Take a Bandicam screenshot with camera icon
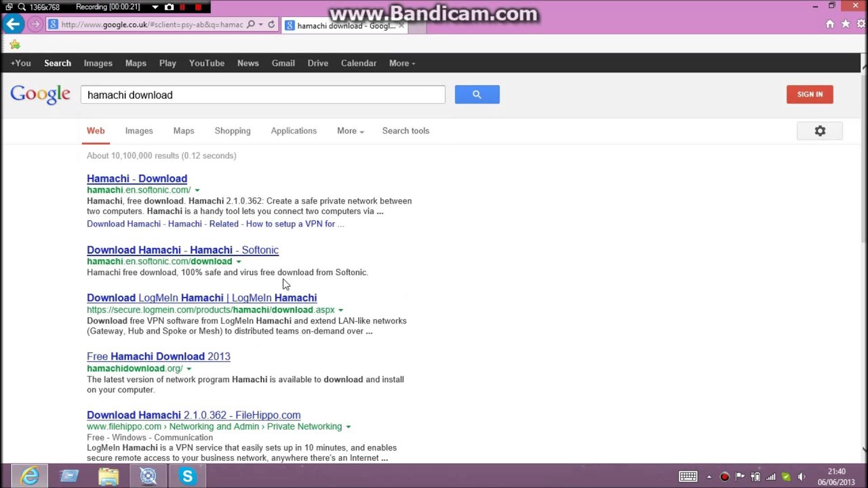This screenshot has height=488, width=868. click(x=170, y=7)
